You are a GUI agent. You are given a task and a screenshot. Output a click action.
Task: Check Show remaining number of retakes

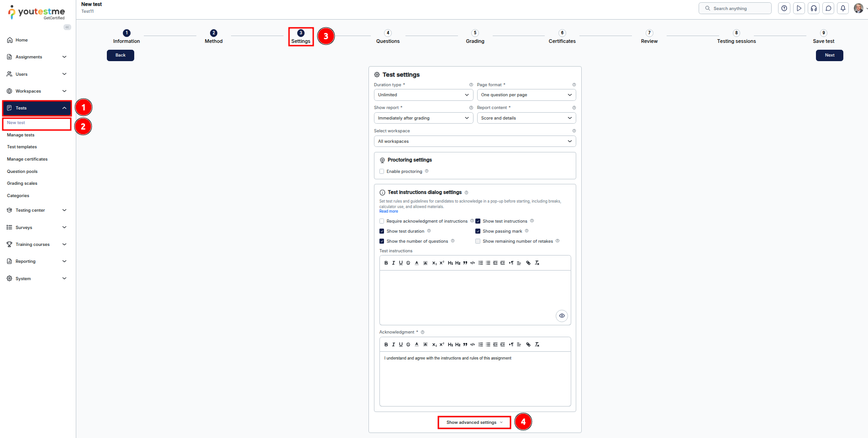(x=478, y=241)
